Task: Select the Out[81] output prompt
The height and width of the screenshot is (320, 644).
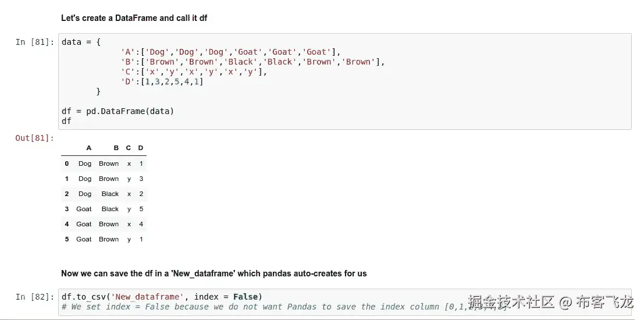Action: [x=35, y=138]
